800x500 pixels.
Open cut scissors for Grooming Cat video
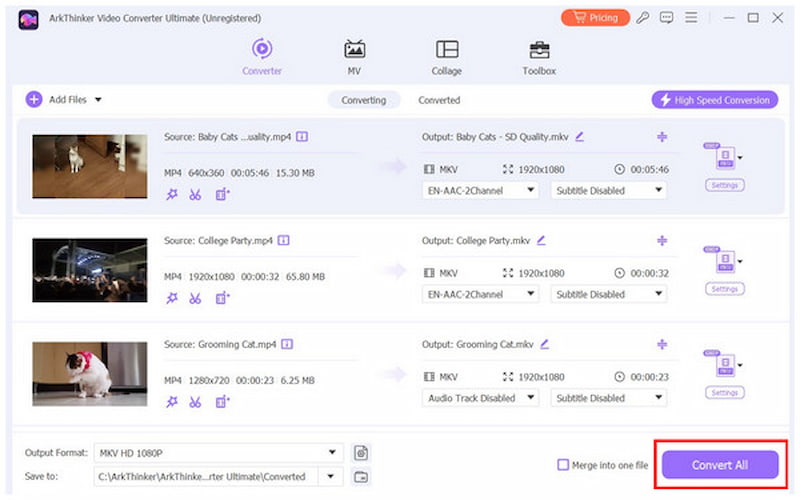pos(195,402)
